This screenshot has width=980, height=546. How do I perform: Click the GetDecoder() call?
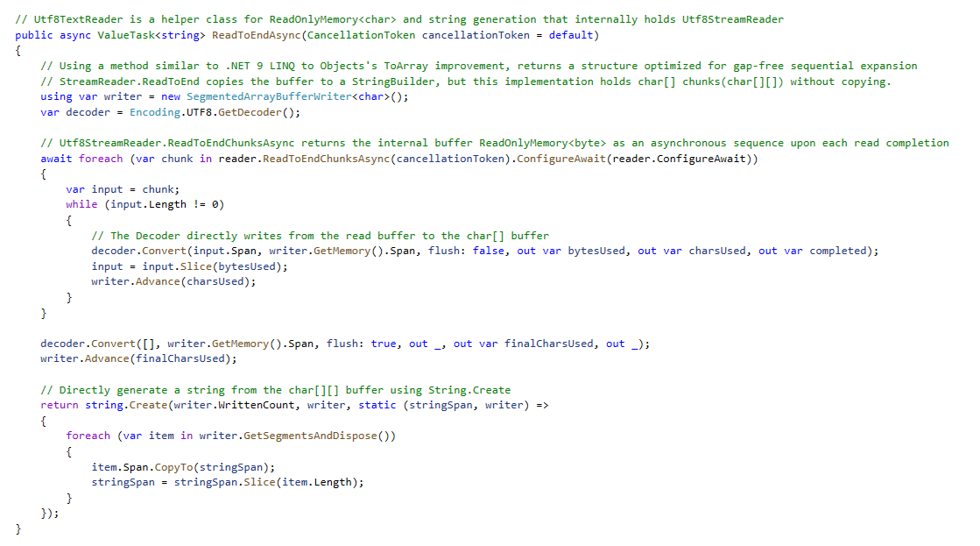pos(256,112)
